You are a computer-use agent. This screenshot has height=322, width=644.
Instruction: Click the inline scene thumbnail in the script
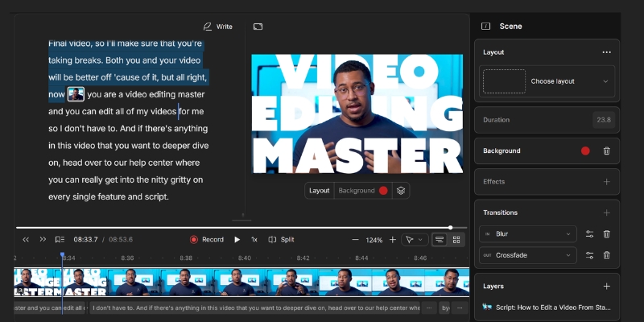click(x=76, y=94)
